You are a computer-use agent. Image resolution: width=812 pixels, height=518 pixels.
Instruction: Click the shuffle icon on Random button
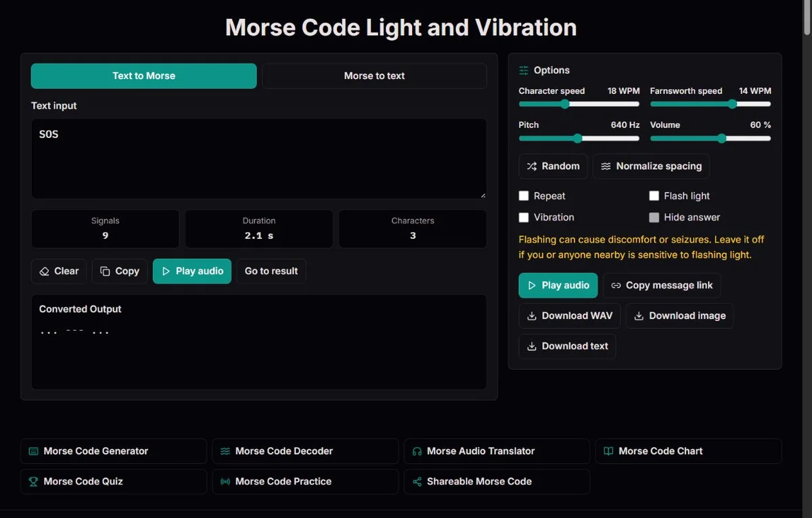pos(532,166)
